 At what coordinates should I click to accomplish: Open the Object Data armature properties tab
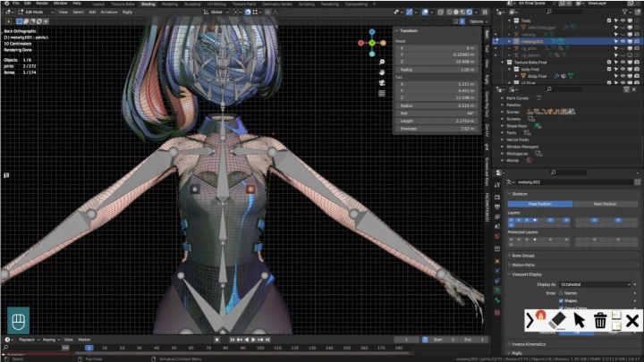[497, 290]
